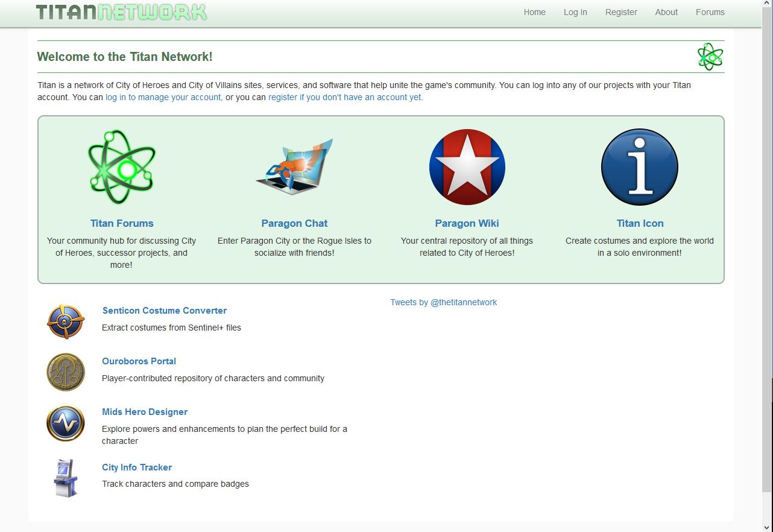Open the About page from navigation
Viewport: 773px width, 532px height.
pos(666,12)
